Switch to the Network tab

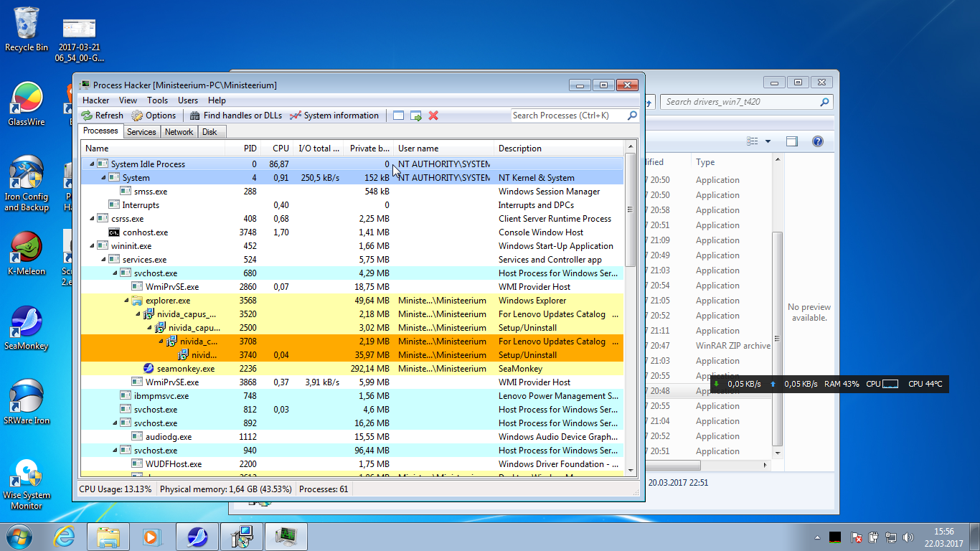click(179, 132)
